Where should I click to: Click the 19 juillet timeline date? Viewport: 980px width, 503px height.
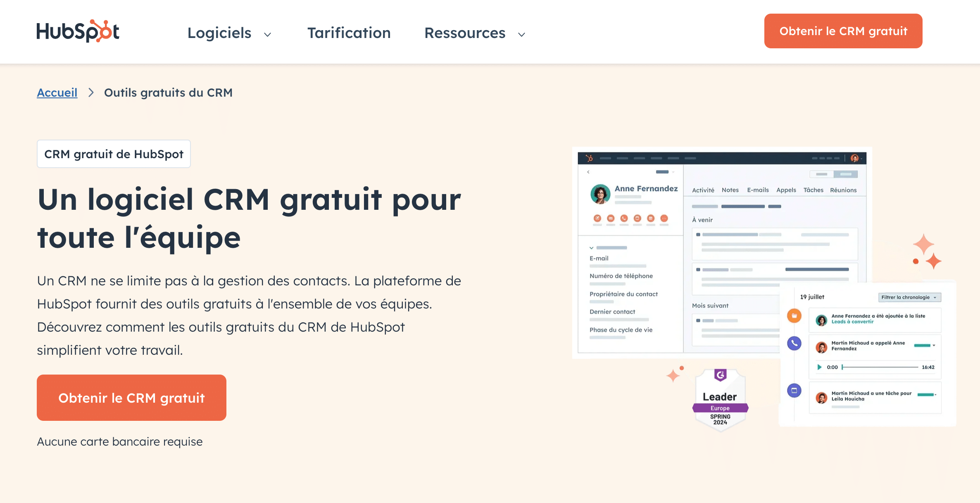[812, 297]
